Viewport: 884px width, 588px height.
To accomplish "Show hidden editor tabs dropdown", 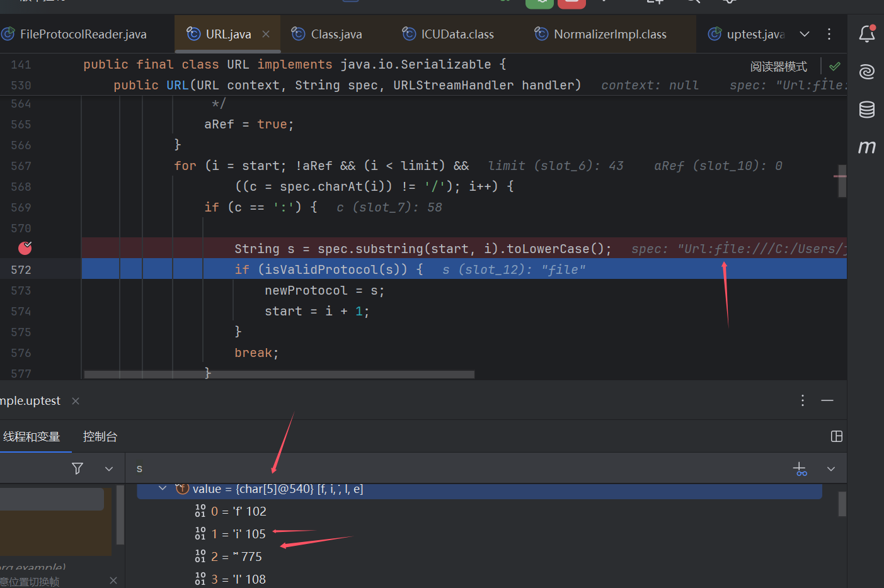I will click(x=805, y=34).
